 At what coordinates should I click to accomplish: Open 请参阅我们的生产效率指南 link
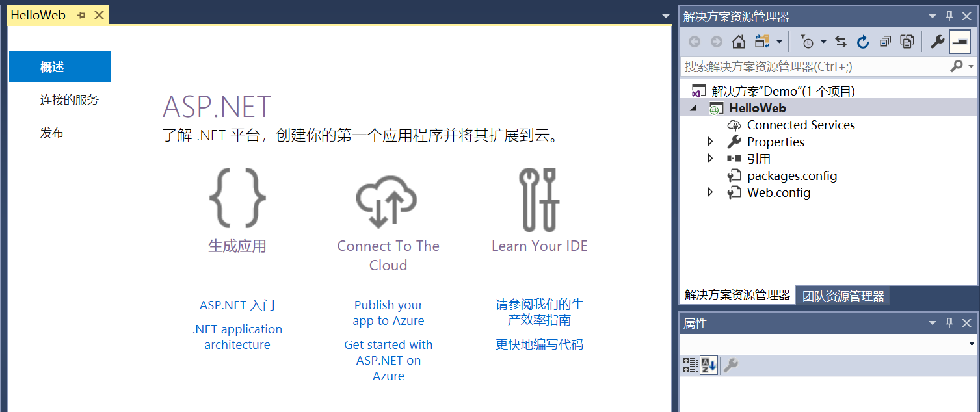tap(539, 312)
